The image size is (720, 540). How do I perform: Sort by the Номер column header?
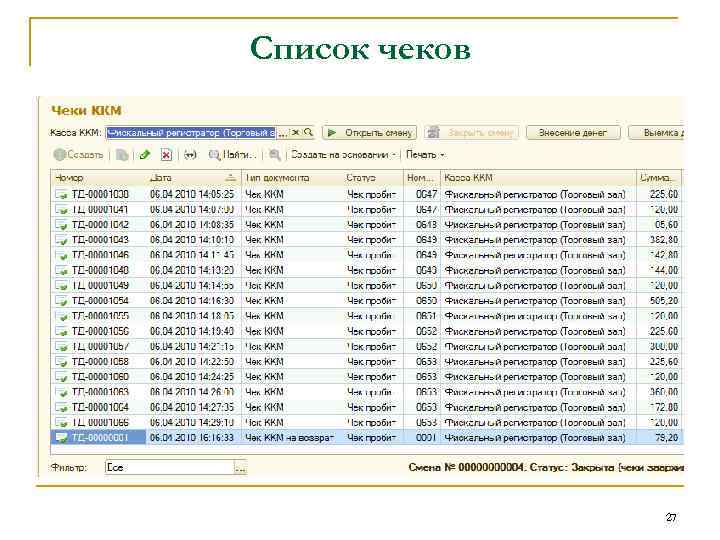[x=98, y=178]
